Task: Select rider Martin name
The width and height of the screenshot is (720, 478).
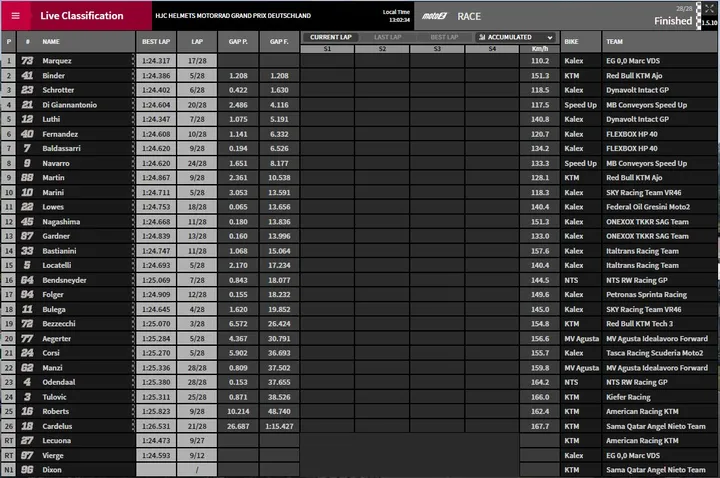Action: pyautogui.click(x=53, y=178)
